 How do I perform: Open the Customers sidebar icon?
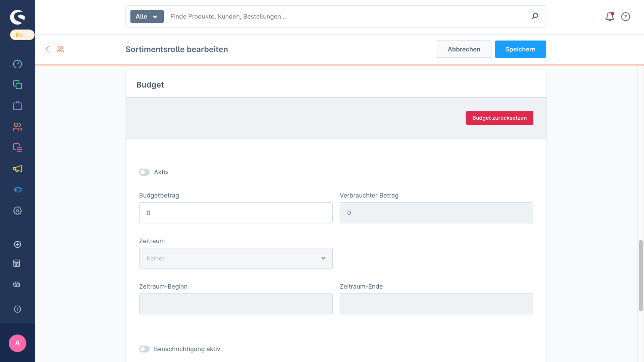coord(17,127)
